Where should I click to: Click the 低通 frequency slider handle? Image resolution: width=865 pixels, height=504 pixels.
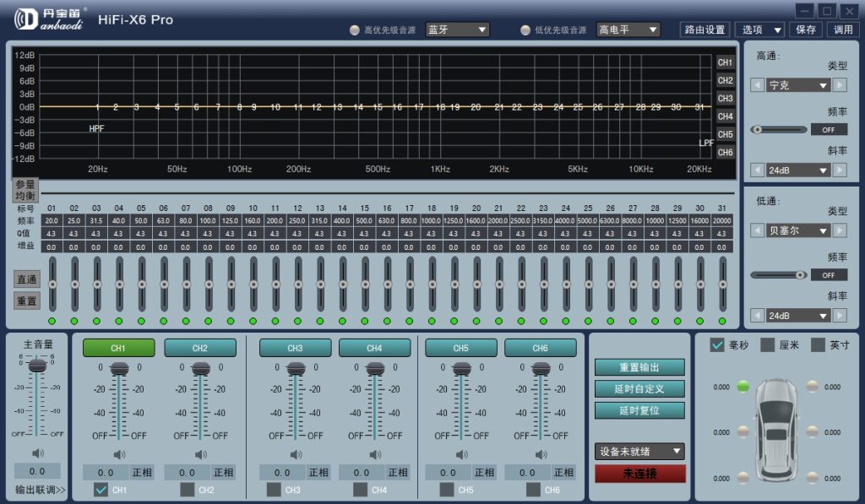pos(800,274)
